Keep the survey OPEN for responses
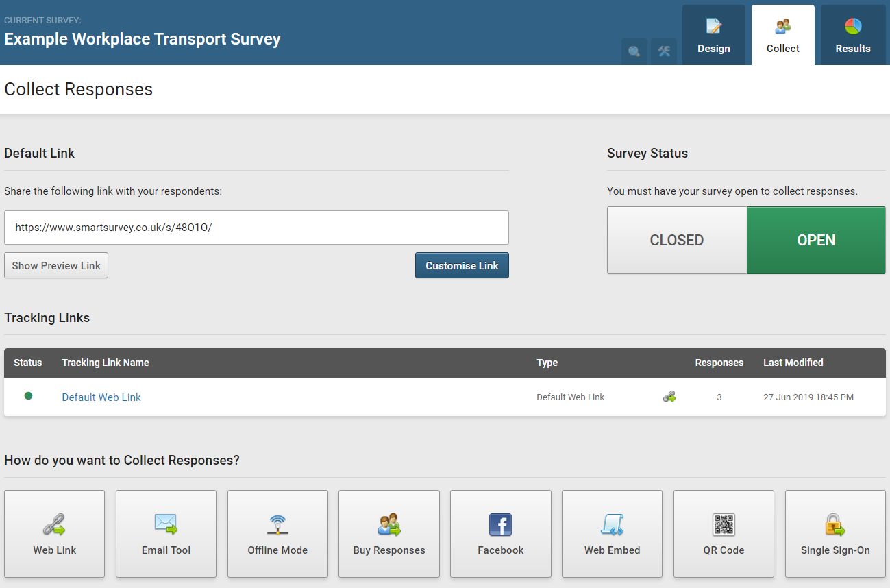Image resolution: width=890 pixels, height=588 pixels. pyautogui.click(x=816, y=240)
